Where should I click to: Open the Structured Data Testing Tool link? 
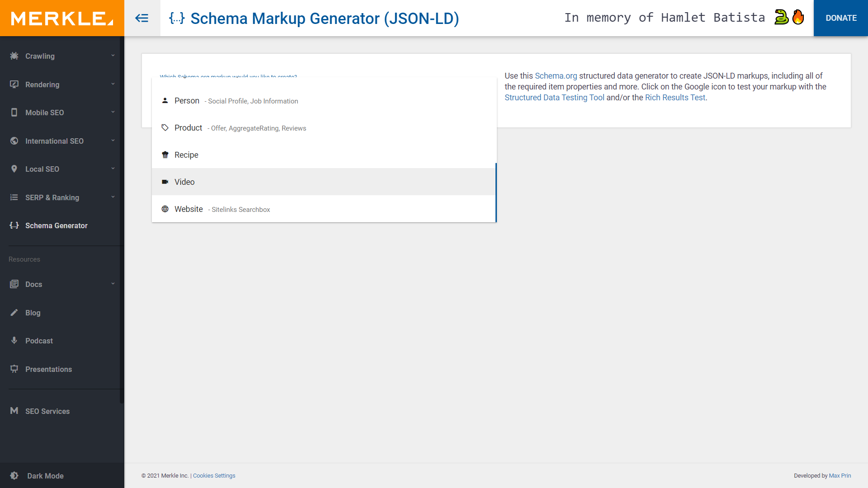554,98
